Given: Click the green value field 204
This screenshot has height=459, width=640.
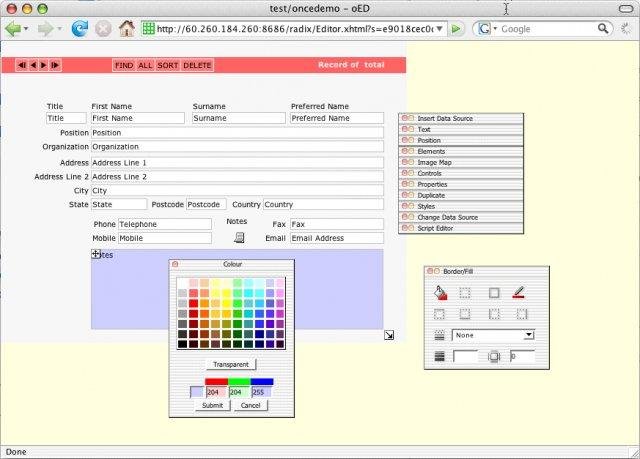Looking at the screenshot, I should (x=239, y=392).
